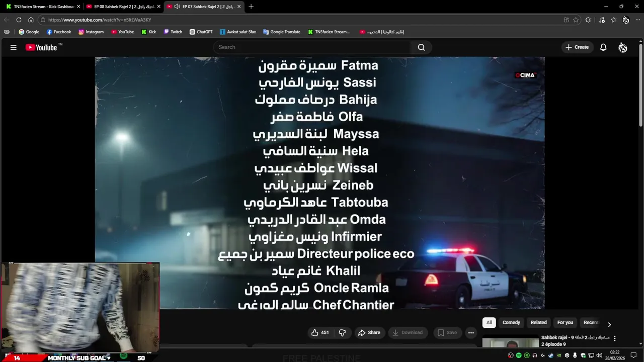Select the Recently uploaded filter chip
Image resolution: width=644 pixels, height=362 pixels.
click(x=591, y=323)
